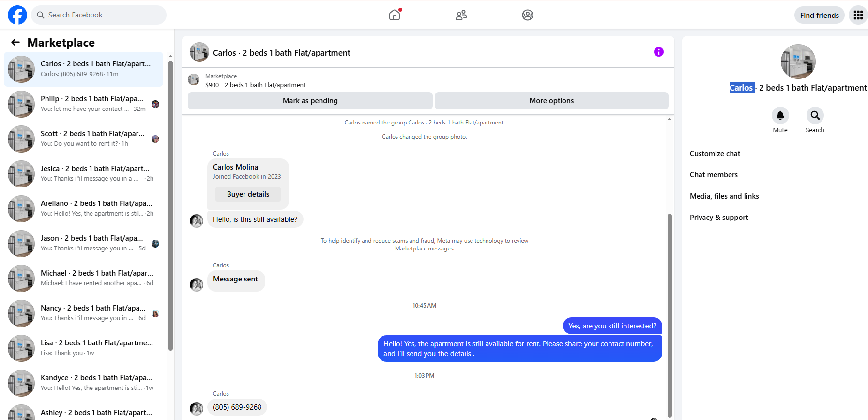
Task: Click the '(805) 689-9268' message bubble
Action: click(237, 407)
